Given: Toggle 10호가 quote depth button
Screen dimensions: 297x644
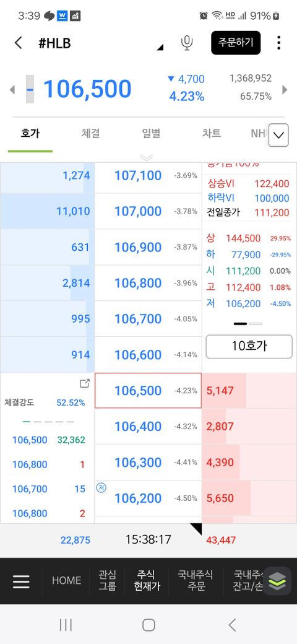Looking at the screenshot, I should coord(249,346).
